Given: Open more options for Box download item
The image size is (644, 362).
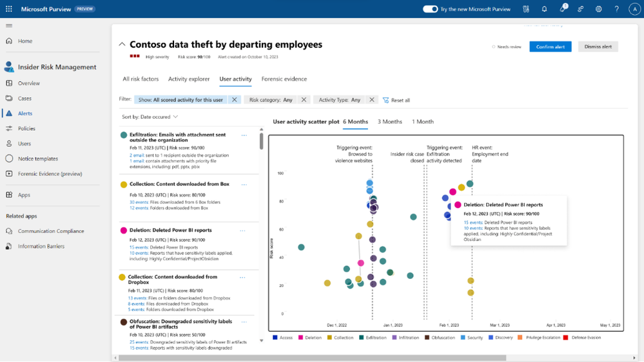Looking at the screenshot, I should (x=244, y=184).
